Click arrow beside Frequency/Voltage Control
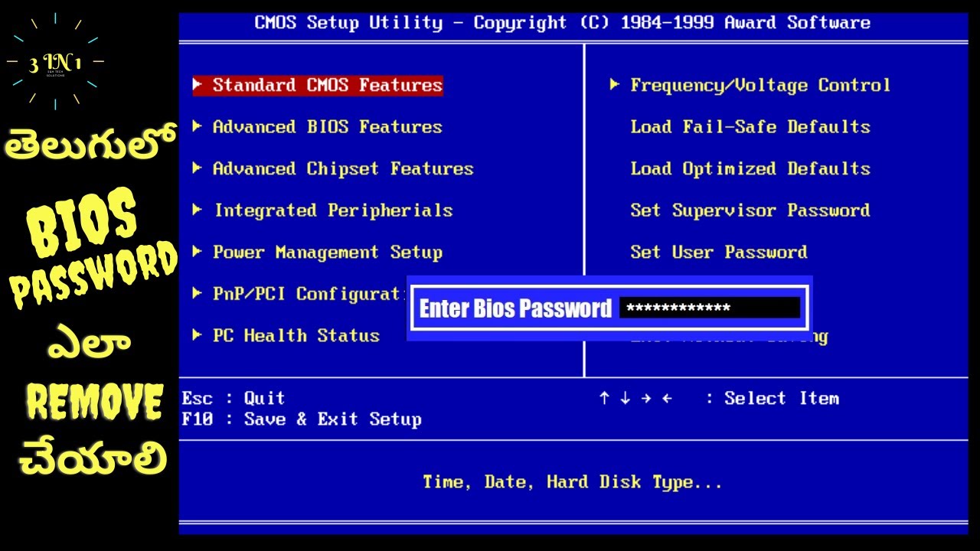Image resolution: width=980 pixels, height=551 pixels. [614, 84]
